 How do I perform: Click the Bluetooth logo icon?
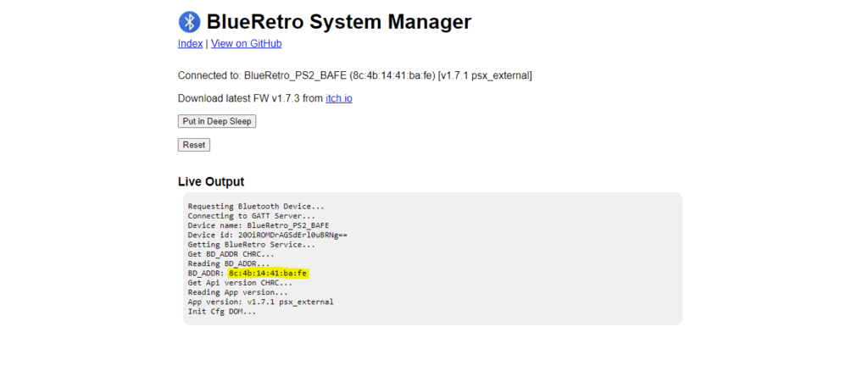[x=189, y=22]
